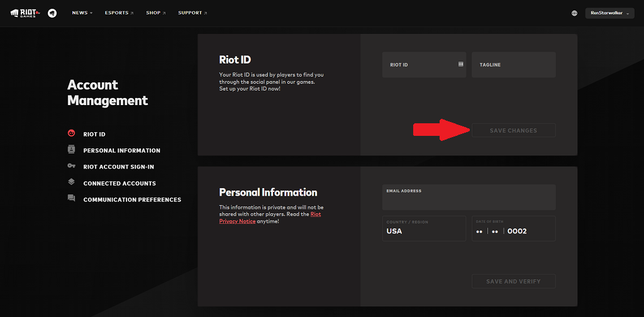
Task: Click the key icon for Riot Account Sign-In
Action: click(71, 166)
